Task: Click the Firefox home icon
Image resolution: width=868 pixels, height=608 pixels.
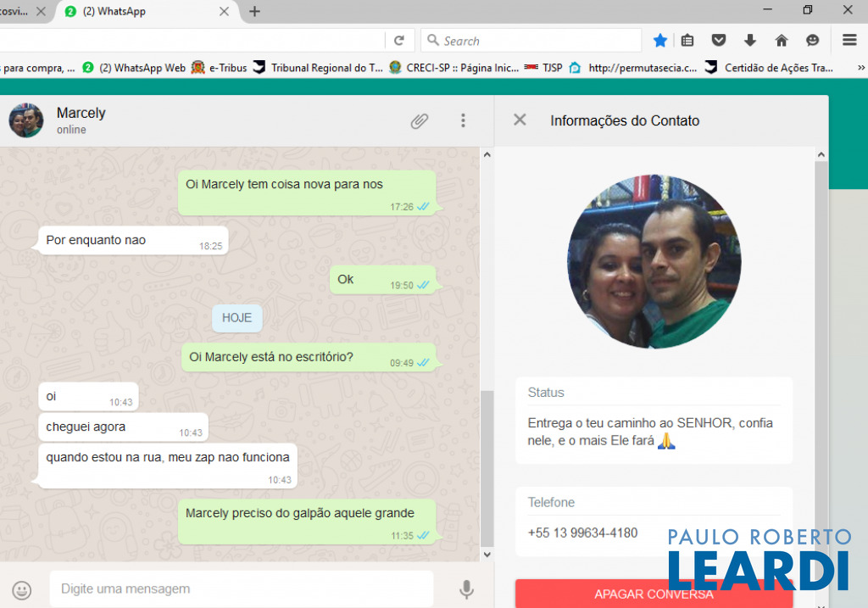Action: pyautogui.click(x=781, y=41)
